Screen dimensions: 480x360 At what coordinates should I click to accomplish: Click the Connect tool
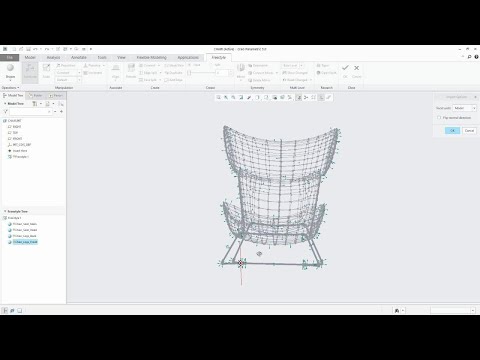pyautogui.click(x=149, y=65)
